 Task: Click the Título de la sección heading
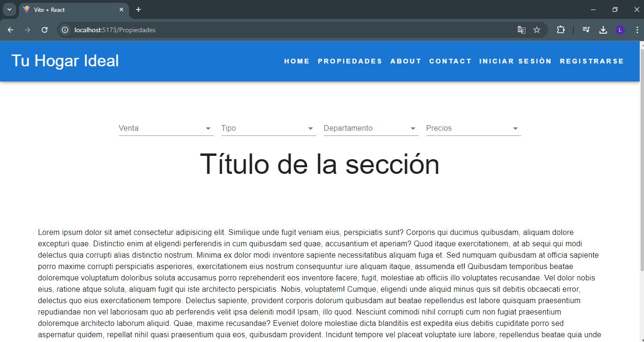[320, 164]
